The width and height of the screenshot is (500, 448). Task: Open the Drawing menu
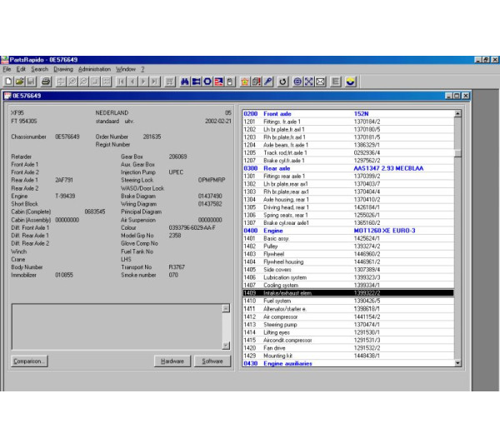pyautogui.click(x=63, y=69)
